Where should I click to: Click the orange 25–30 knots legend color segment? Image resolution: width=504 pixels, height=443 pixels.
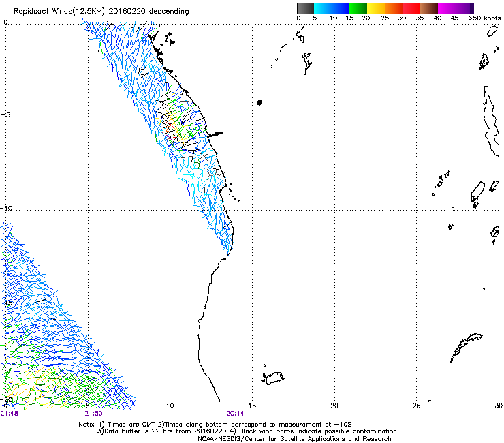pyautogui.click(x=394, y=8)
